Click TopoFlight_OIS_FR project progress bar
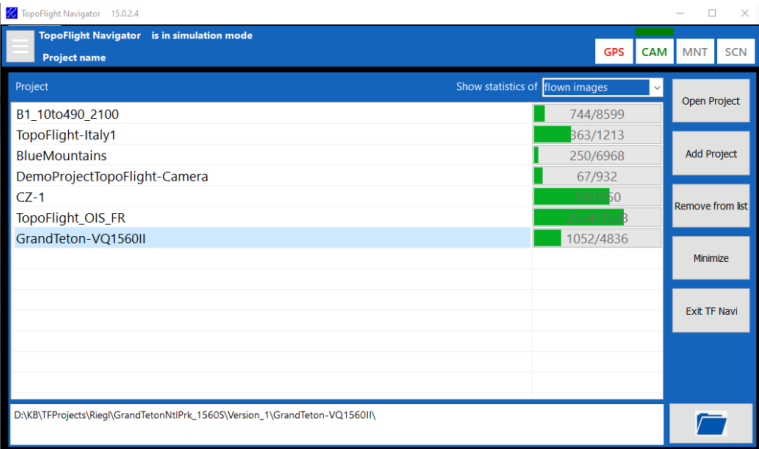The image size is (759, 449). [x=597, y=218]
